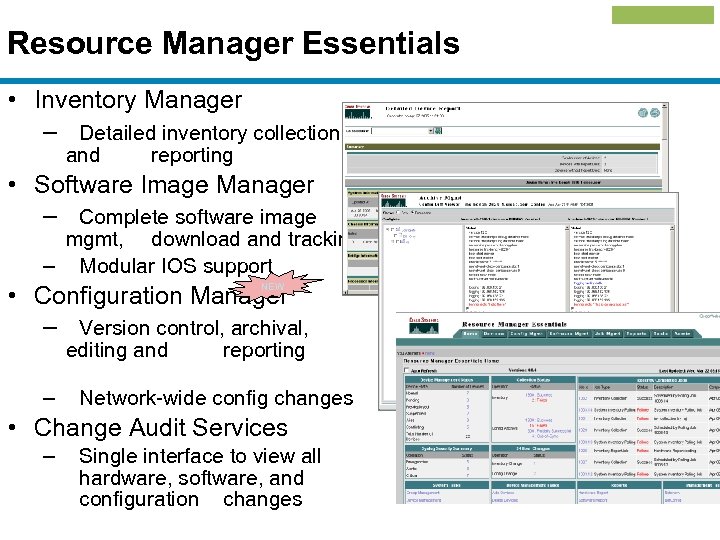The width and height of the screenshot is (720, 540).
Task: Click the NEW starburst badge on the slide
Action: pos(275,286)
